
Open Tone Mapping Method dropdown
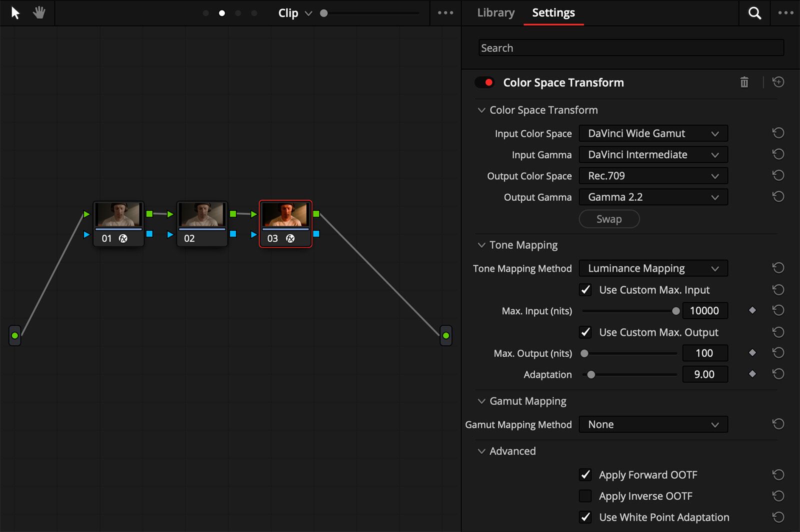[653, 268]
